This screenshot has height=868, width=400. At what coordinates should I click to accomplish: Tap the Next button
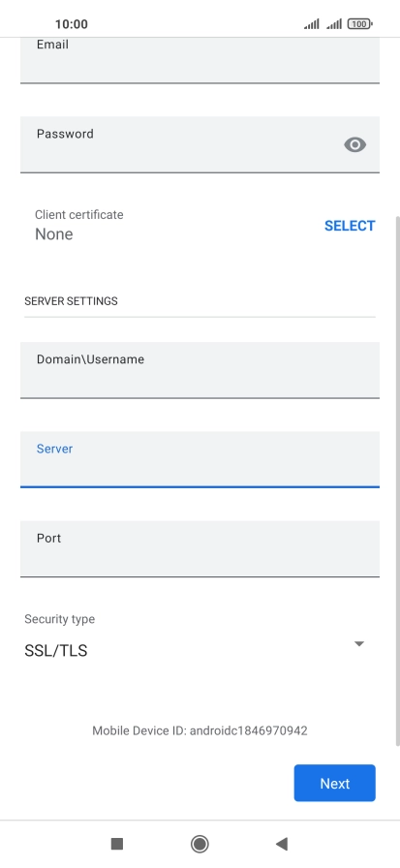click(x=335, y=783)
